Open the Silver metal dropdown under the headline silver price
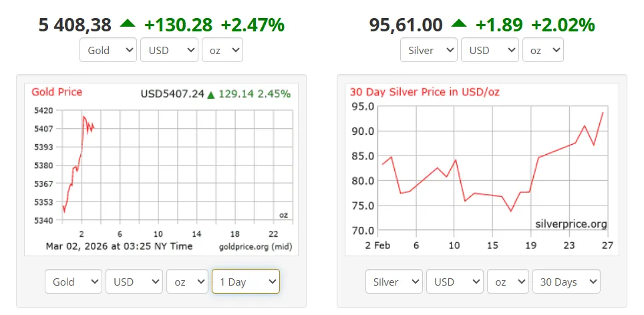The height and width of the screenshot is (315, 644). (x=429, y=50)
